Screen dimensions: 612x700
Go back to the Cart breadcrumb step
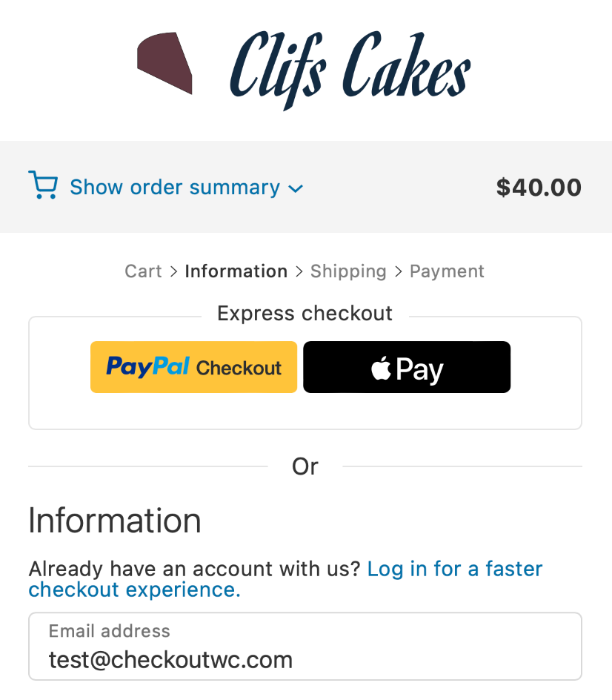[x=143, y=271]
